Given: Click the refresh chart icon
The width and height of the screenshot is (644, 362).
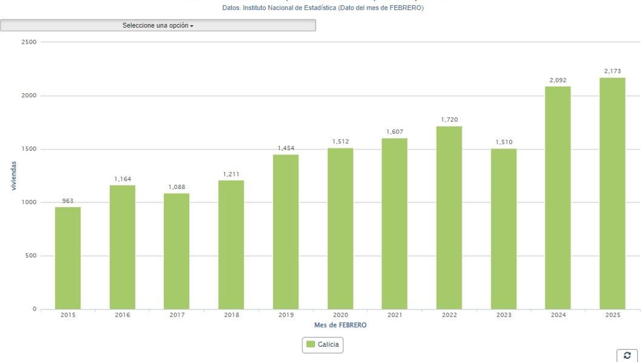Looking at the screenshot, I should pyautogui.click(x=627, y=355).
